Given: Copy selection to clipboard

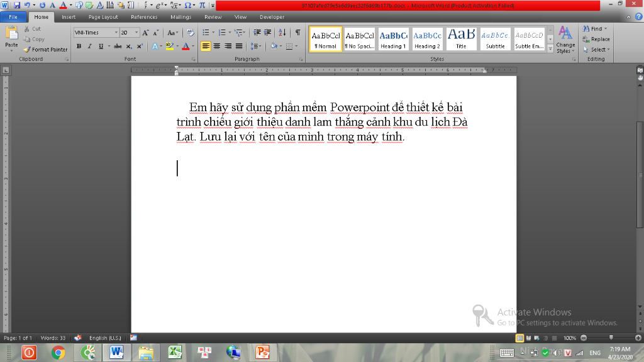Looking at the screenshot, I should pyautogui.click(x=34, y=39).
